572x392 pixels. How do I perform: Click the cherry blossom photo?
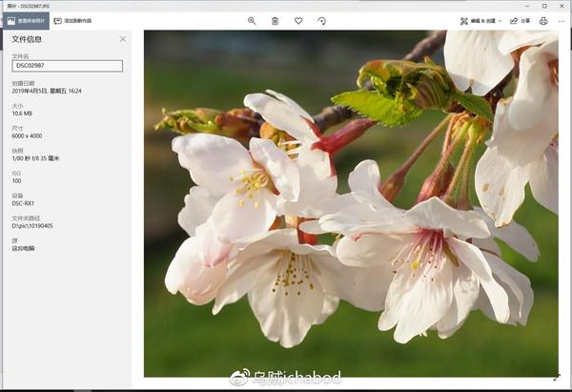pos(351,203)
